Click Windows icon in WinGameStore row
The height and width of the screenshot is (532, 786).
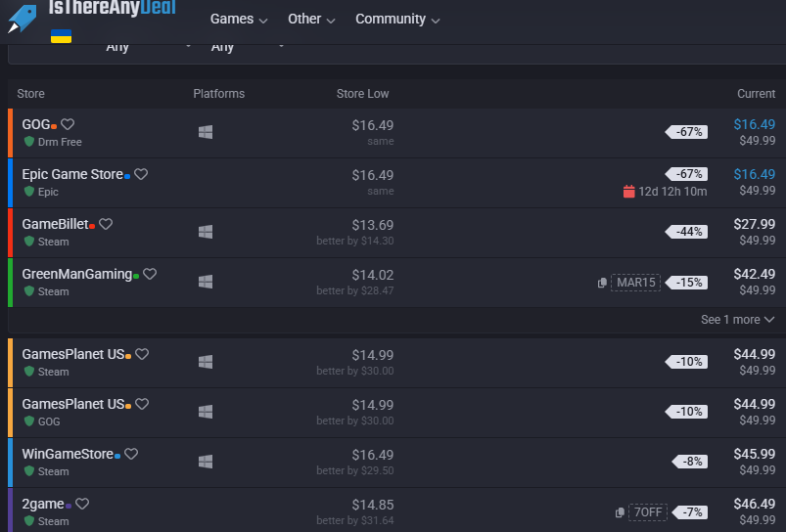coord(206,462)
